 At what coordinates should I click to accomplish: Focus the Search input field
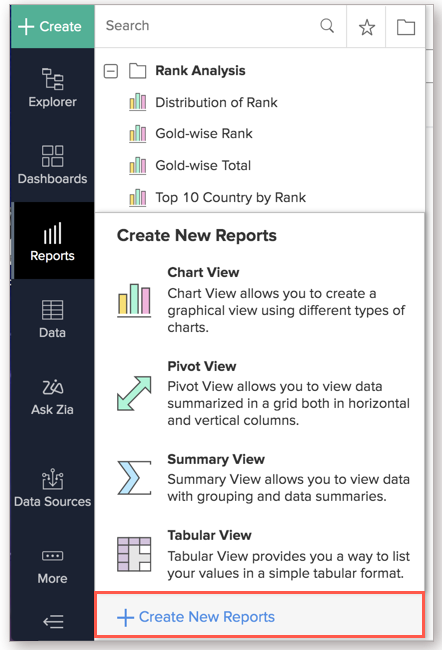pos(207,26)
